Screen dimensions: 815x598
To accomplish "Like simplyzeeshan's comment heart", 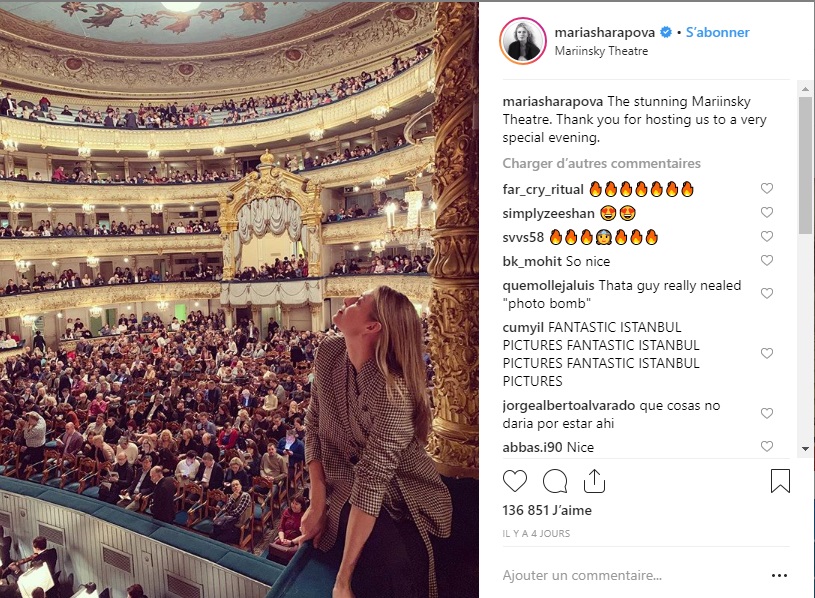I will 767,212.
